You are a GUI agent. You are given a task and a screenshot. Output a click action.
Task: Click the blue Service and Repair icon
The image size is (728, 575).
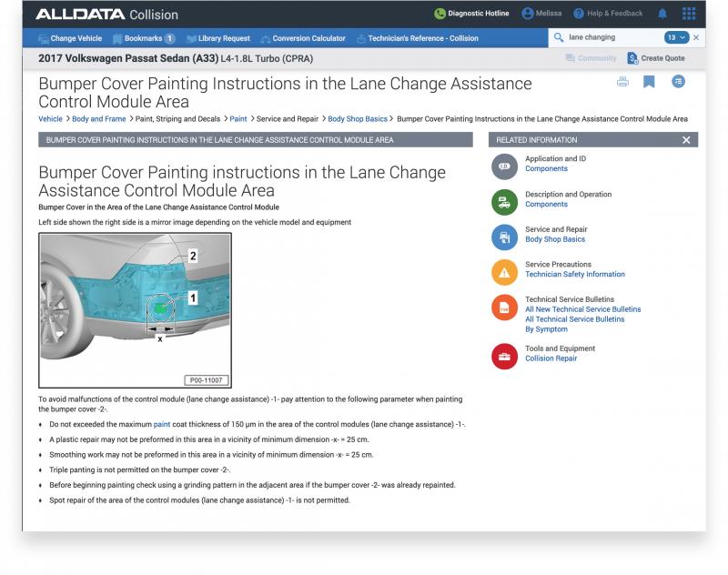click(504, 237)
